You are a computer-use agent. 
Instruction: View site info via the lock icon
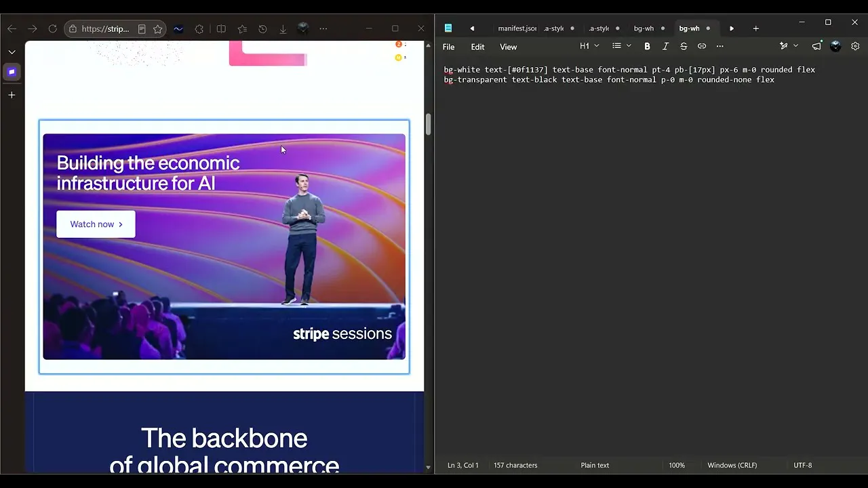pos(73,29)
